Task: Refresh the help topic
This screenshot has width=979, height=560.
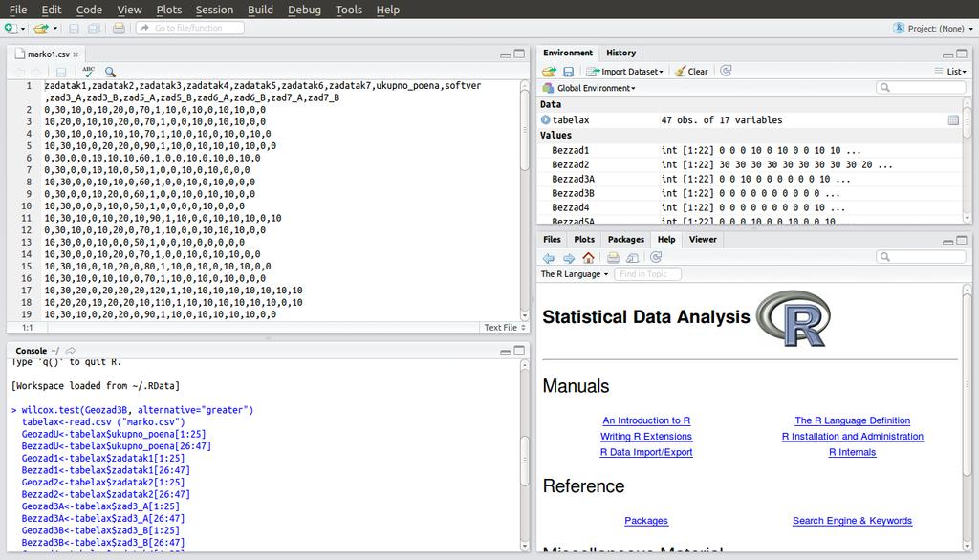Action: tap(656, 257)
